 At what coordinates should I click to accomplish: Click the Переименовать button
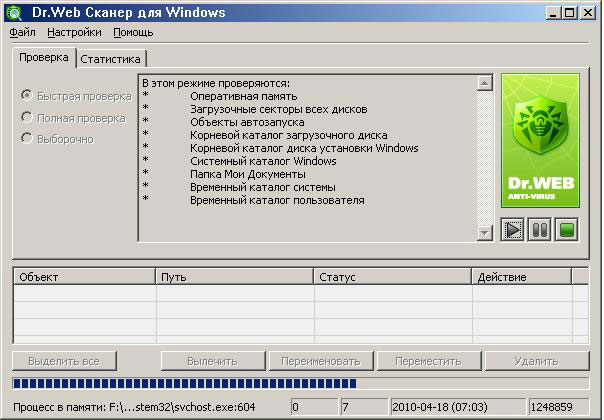tap(321, 361)
